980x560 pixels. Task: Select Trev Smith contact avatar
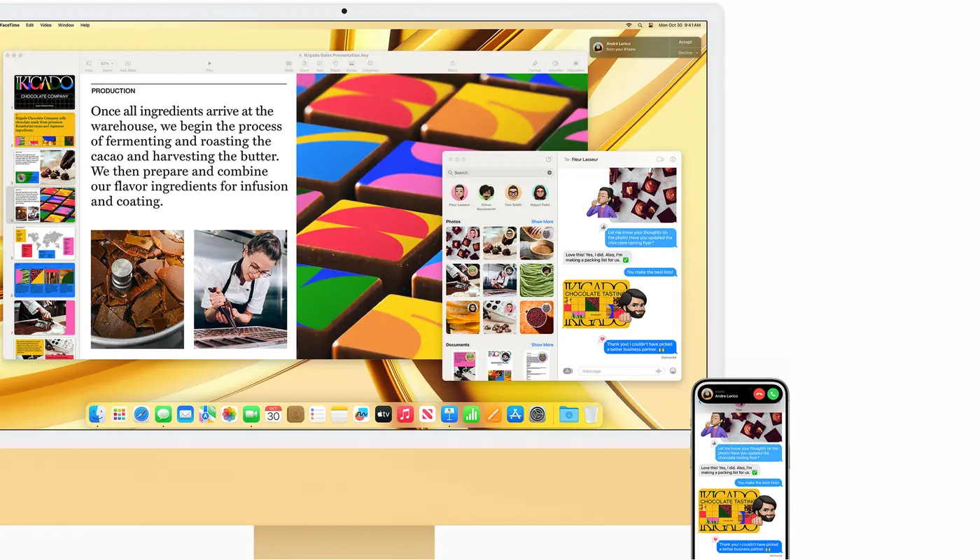tap(513, 192)
